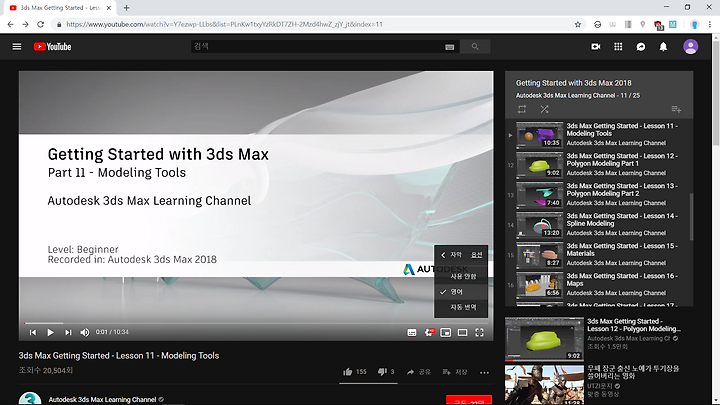This screenshot has height=405, width=720.
Task: Switch to miniplayer mode
Action: (445, 332)
